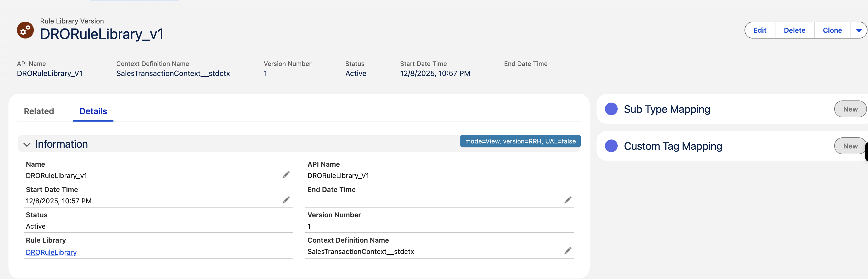Click the Custom Tag Mapping icon

pos(611,146)
